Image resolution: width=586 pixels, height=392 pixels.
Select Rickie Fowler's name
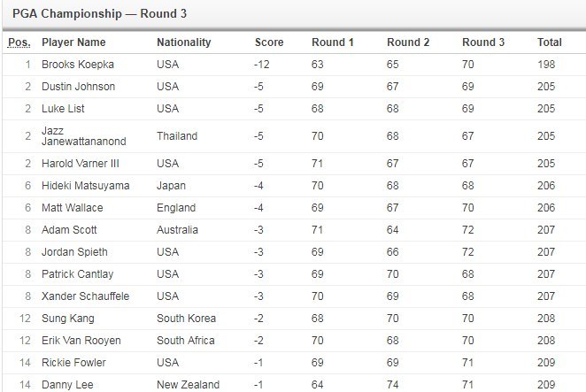pyautogui.click(x=73, y=363)
